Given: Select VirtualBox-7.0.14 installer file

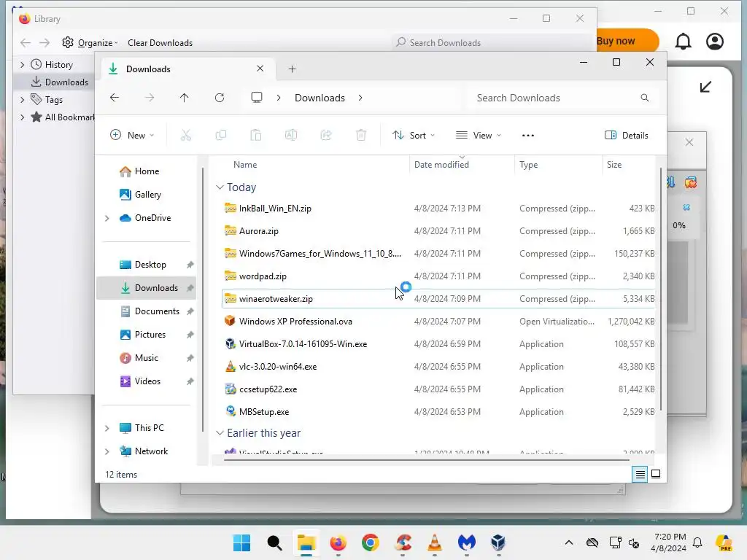Looking at the screenshot, I should [438, 344].
